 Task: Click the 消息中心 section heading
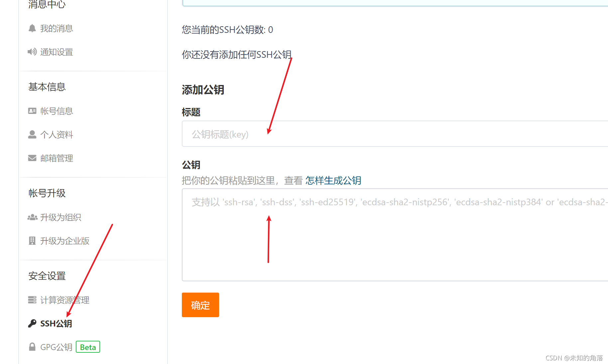click(47, 4)
